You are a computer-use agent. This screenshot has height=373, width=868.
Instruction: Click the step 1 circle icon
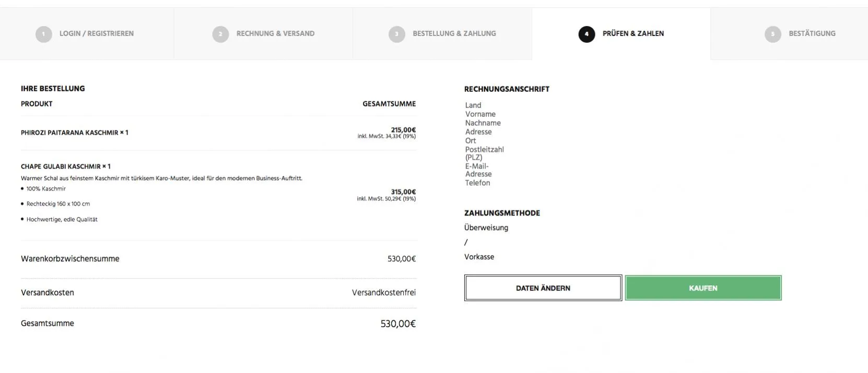[x=43, y=34]
